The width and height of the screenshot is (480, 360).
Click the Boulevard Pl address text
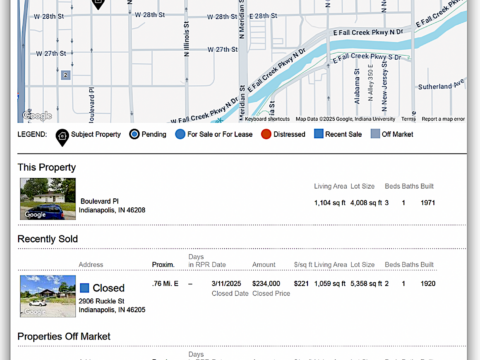click(112, 206)
